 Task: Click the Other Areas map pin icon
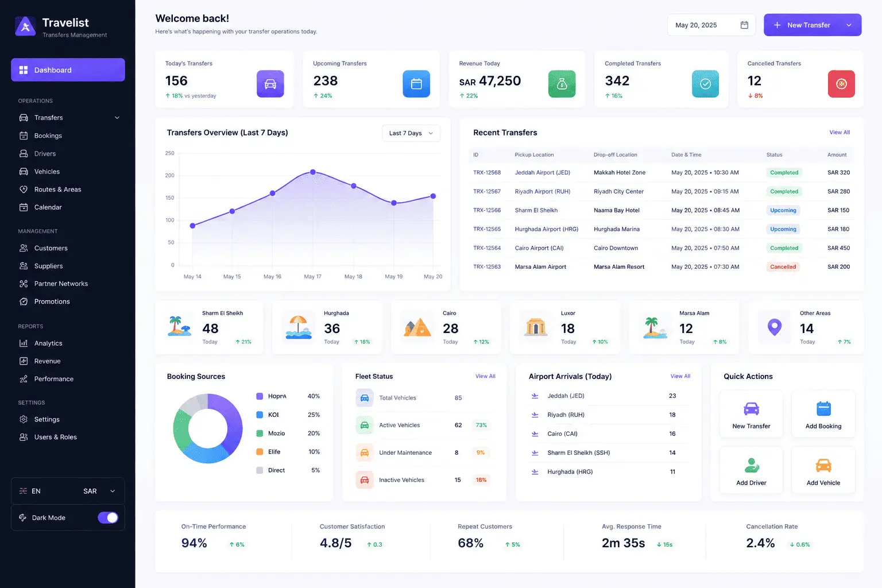(775, 327)
